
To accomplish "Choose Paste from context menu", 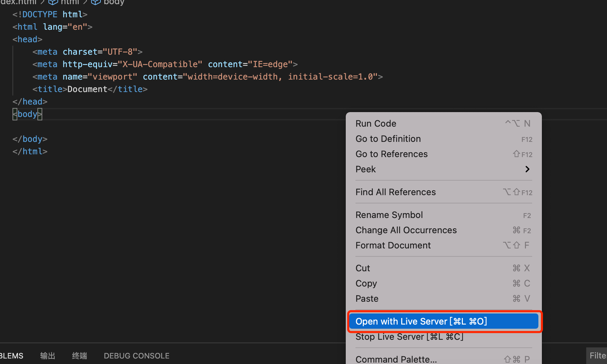I will pos(443,299).
